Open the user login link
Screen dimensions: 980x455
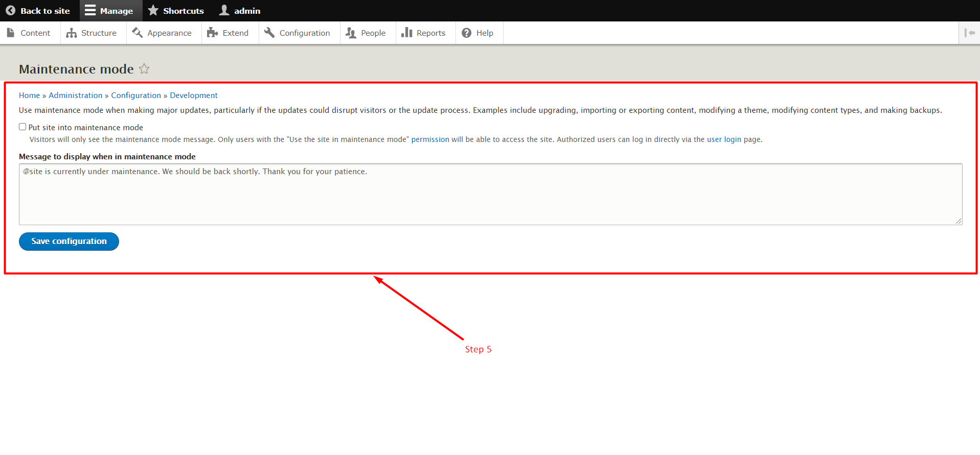724,139
